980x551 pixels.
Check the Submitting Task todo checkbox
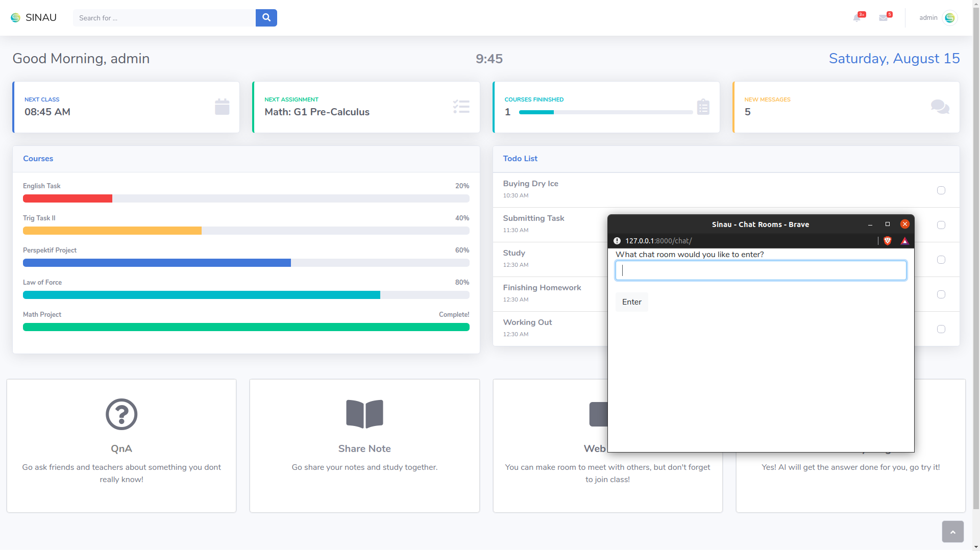click(x=941, y=225)
